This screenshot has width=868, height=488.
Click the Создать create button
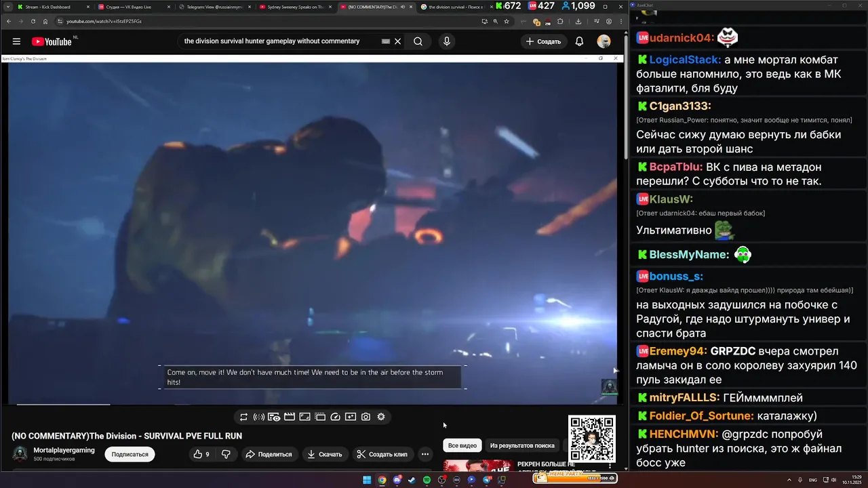(x=544, y=41)
